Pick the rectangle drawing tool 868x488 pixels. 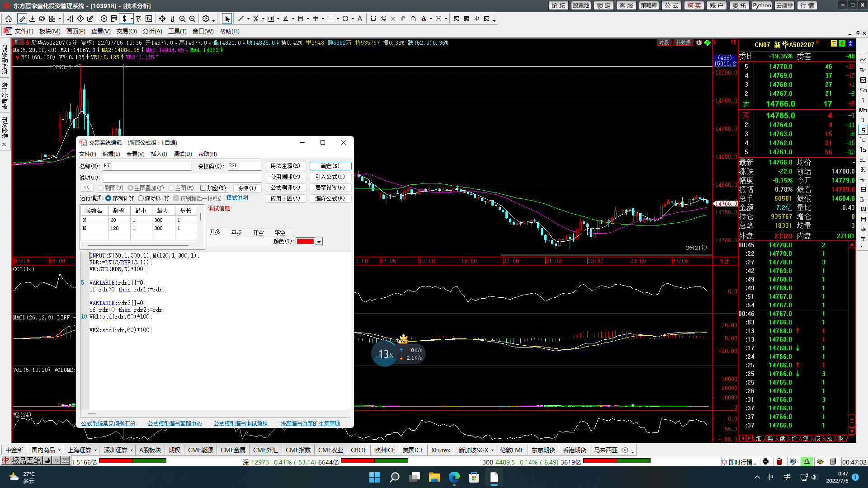click(330, 19)
